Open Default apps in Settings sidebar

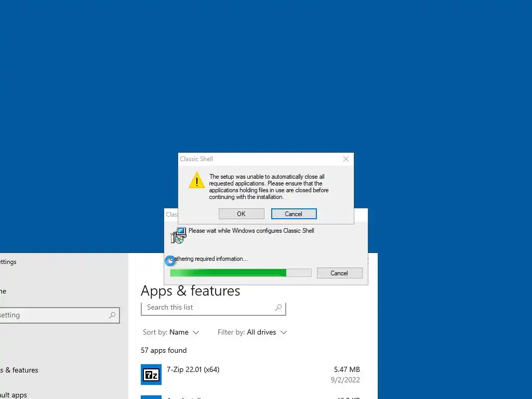tap(14, 395)
